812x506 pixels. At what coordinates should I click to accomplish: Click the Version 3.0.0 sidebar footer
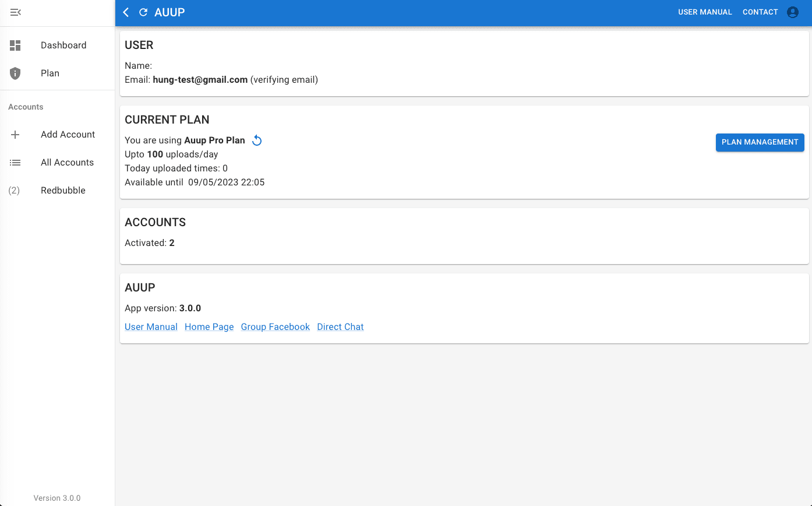[57, 498]
